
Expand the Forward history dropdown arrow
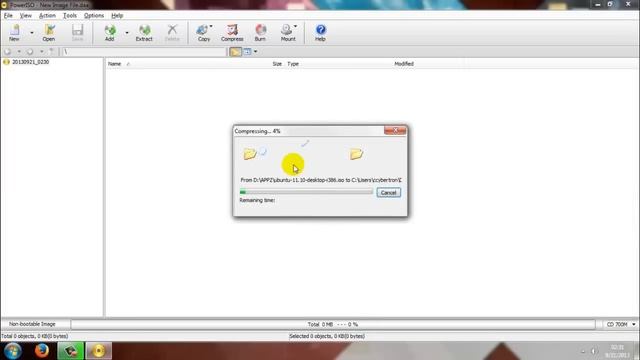click(42, 52)
